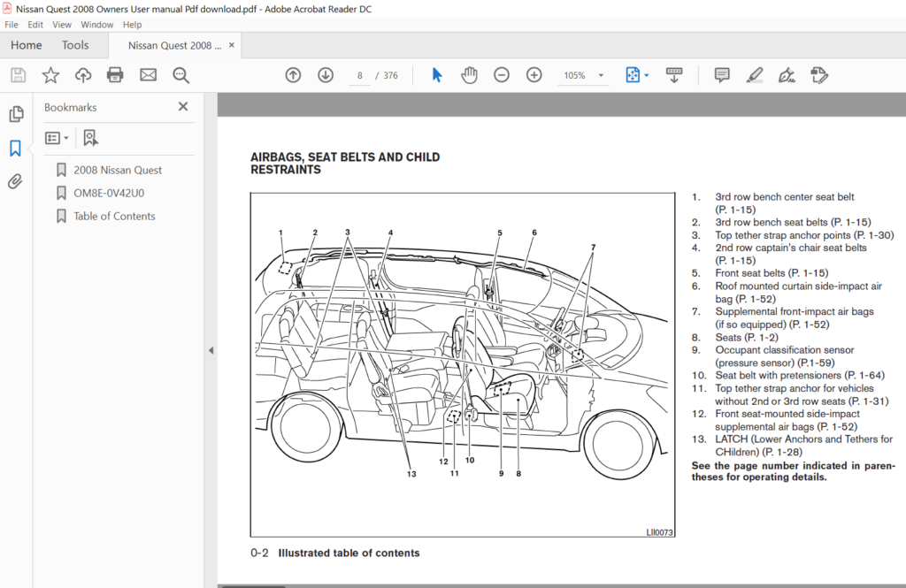Viewport: 906px width, 588px height.
Task: Click 'Top tether strap anchor points (P. 1-30)'
Action: coord(804,235)
